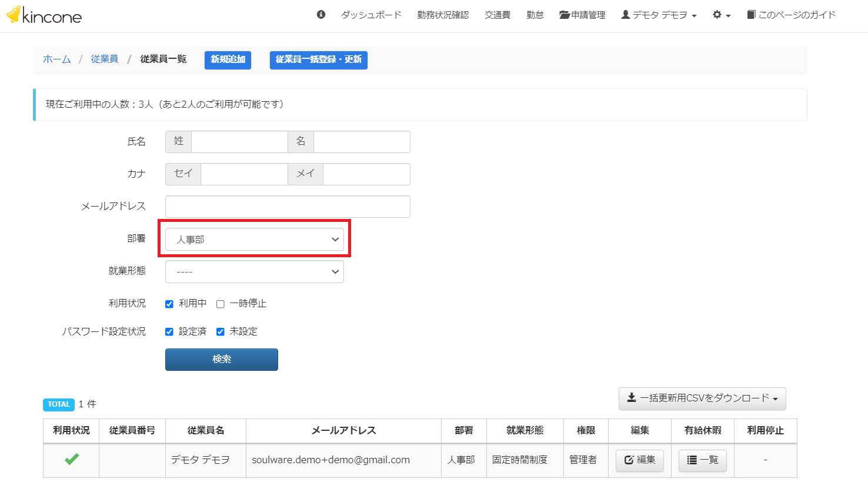
Task: Click the info circle icon in navbar
Action: coord(321,15)
